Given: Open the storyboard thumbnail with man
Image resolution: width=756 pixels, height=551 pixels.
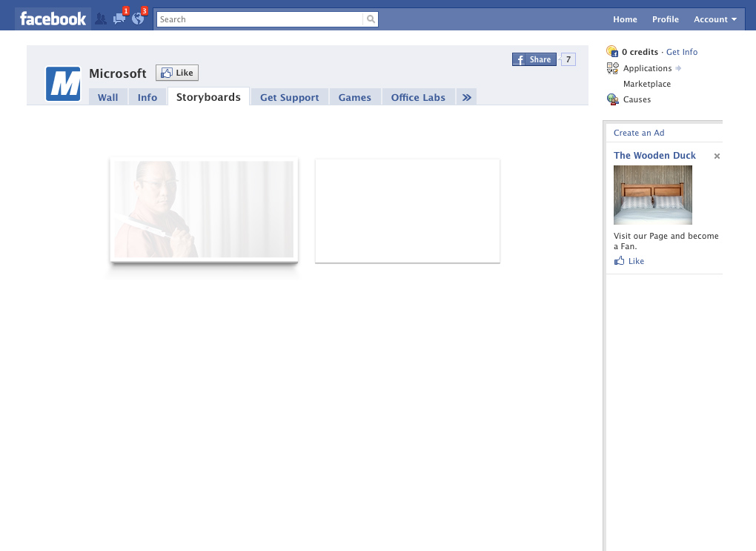Looking at the screenshot, I should point(204,209).
